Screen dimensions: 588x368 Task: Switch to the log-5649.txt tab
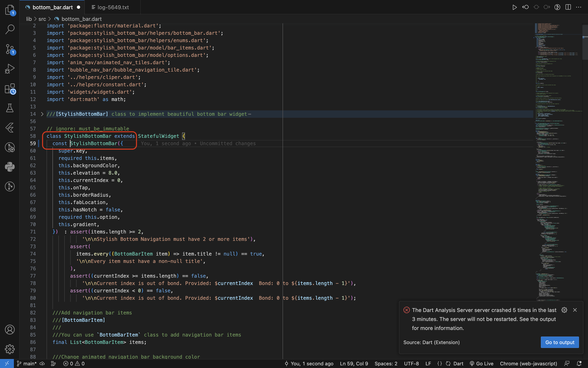coord(113,7)
